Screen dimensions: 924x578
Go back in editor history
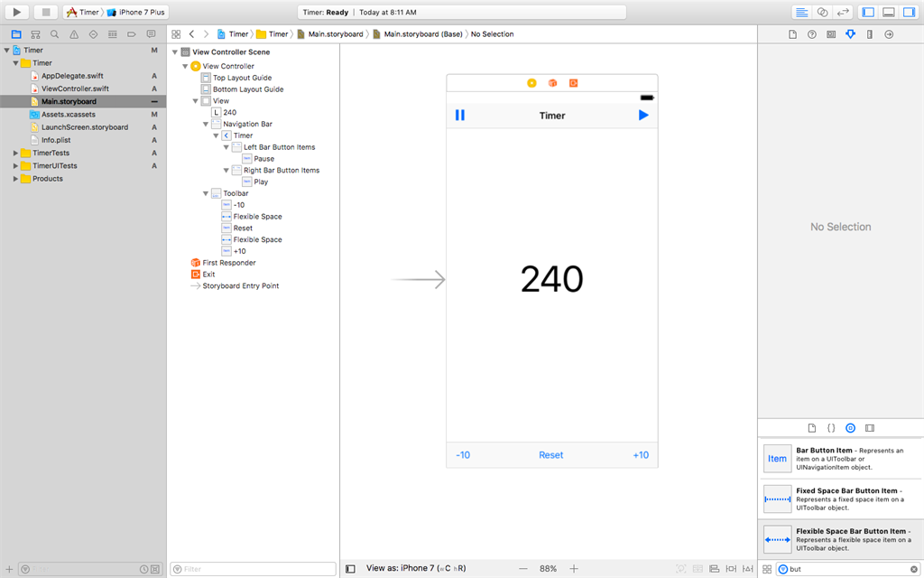[x=191, y=34]
